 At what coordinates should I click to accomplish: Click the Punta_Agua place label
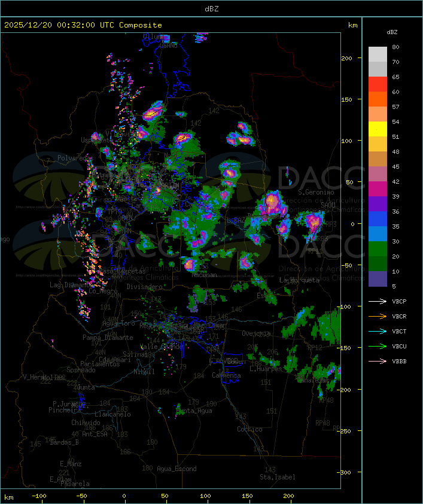[x=194, y=411]
